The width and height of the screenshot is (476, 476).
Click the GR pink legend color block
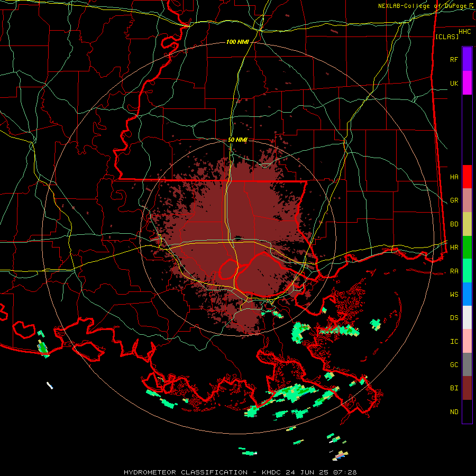pyautogui.click(x=467, y=200)
